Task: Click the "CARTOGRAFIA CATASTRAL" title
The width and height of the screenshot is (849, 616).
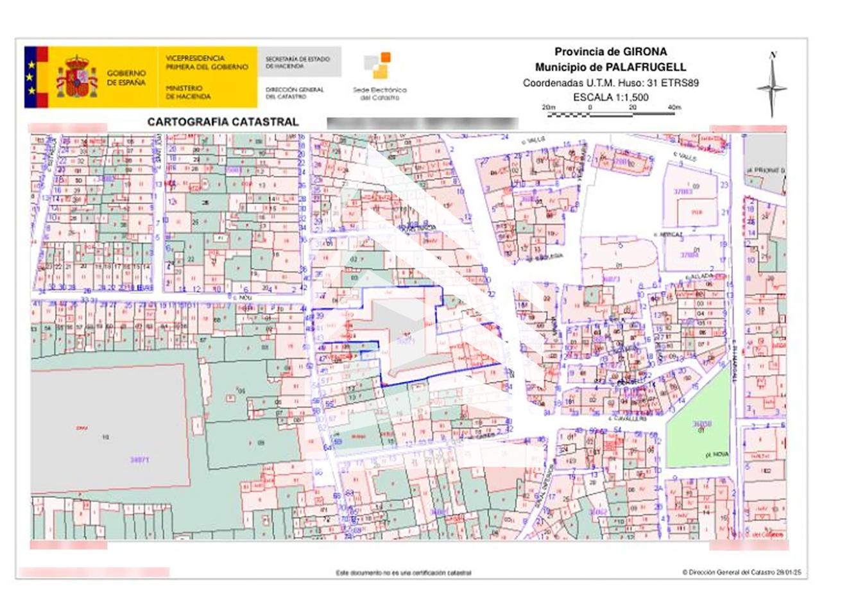Action: point(223,121)
